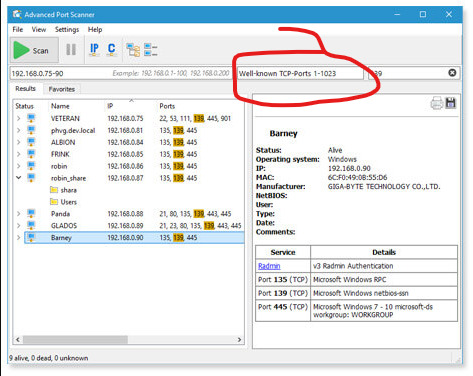This screenshot has width=473, height=376.
Task: Print the Barney host details
Action: click(x=437, y=103)
